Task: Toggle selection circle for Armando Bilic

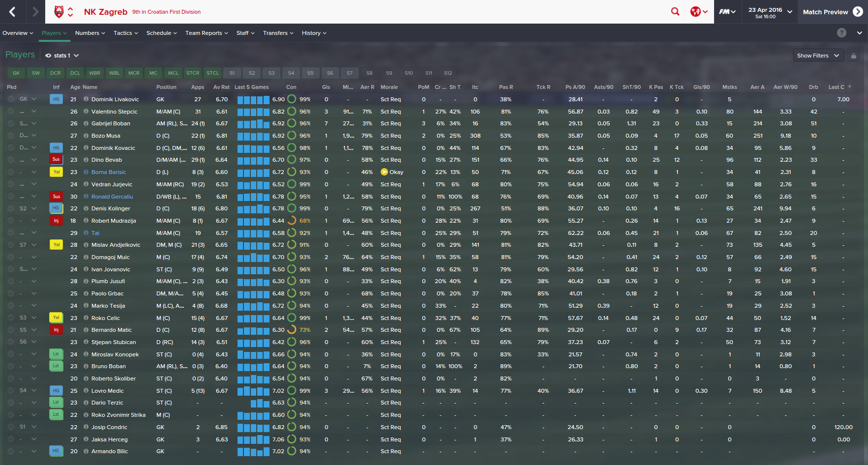Action: pyautogui.click(x=11, y=451)
